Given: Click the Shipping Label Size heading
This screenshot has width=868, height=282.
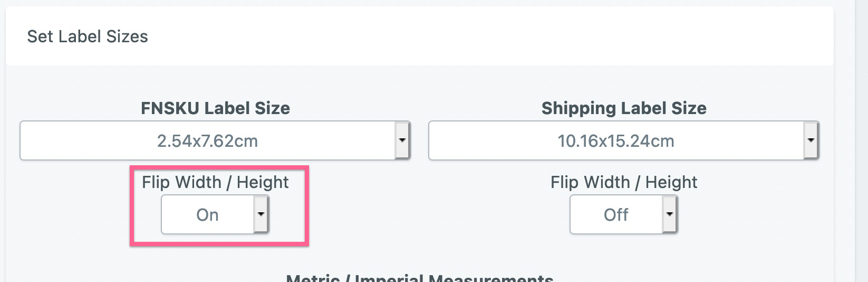Looking at the screenshot, I should click(624, 108).
